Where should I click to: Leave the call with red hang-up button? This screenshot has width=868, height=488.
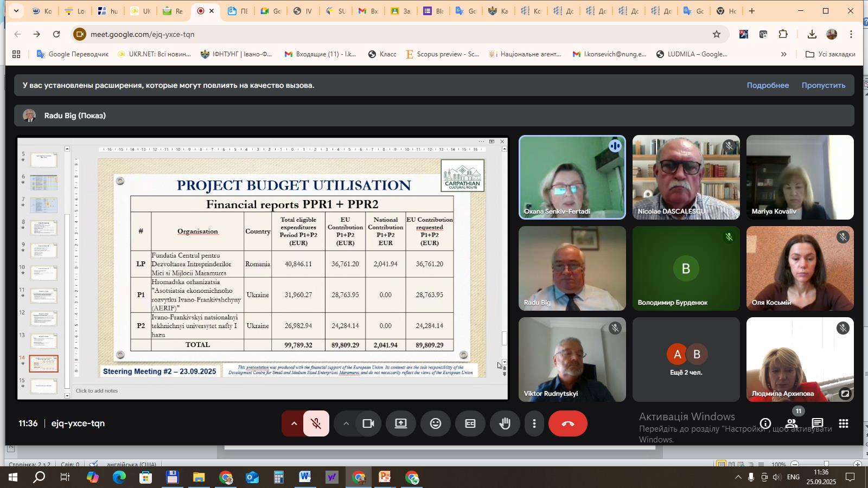[x=567, y=424]
